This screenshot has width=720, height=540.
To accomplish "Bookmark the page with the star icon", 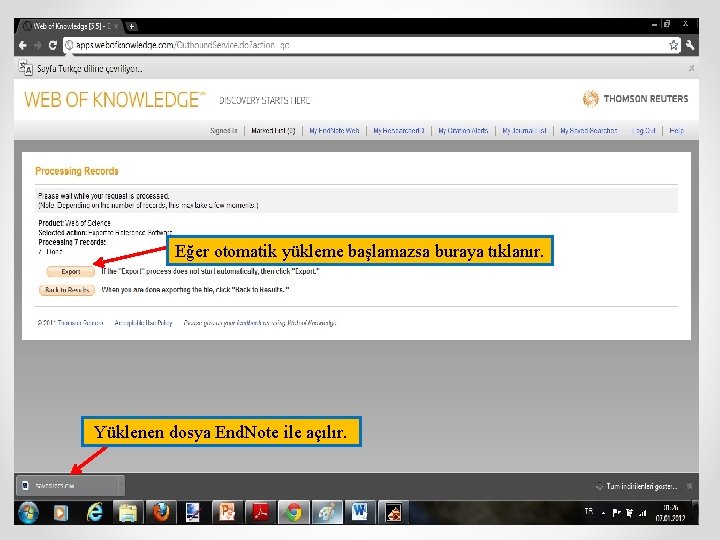I will click(x=673, y=45).
